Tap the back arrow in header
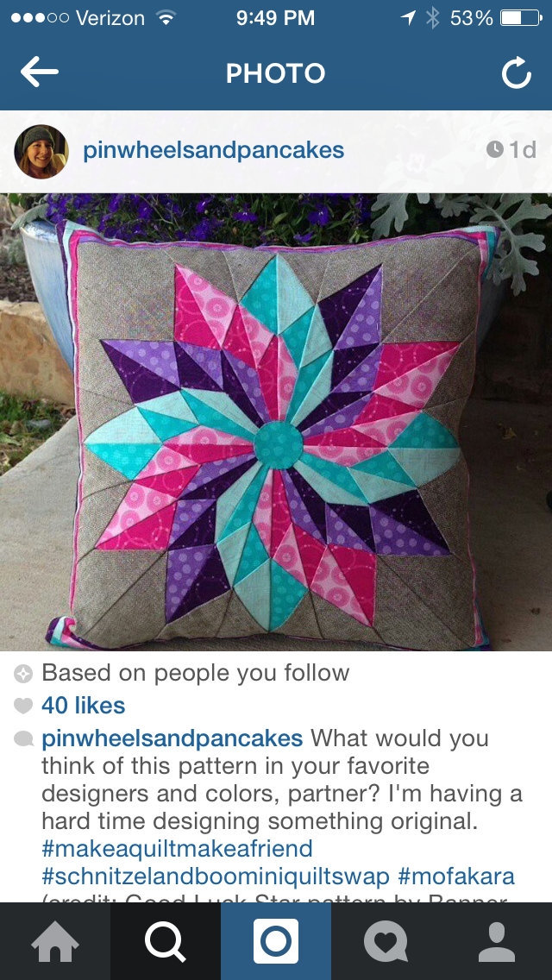This screenshot has width=552, height=980. pyautogui.click(x=40, y=72)
